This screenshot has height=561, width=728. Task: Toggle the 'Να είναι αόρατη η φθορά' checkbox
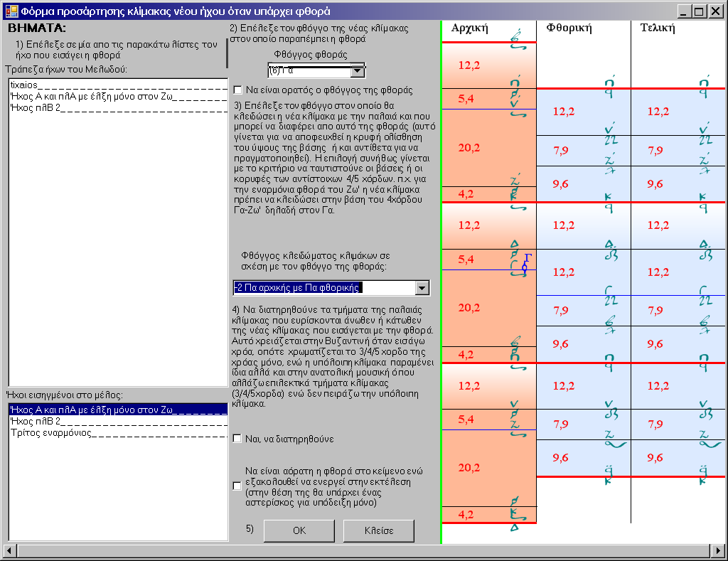tap(238, 486)
